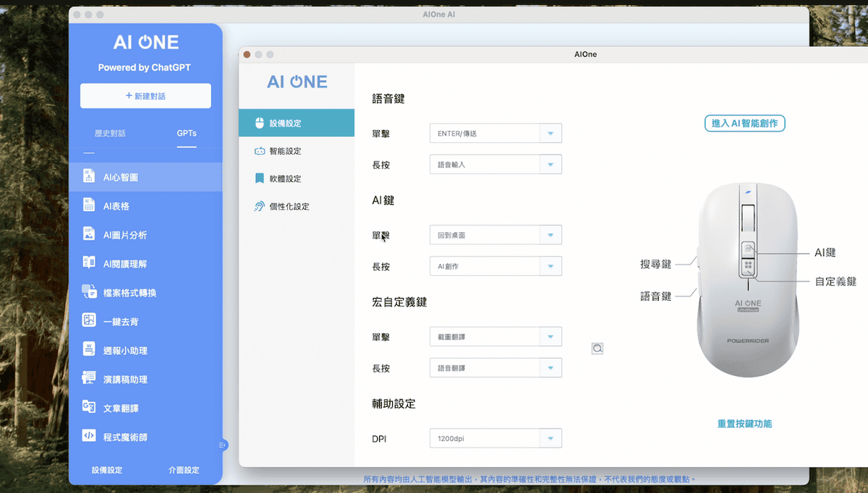The width and height of the screenshot is (868, 493).
Task: Select 文章翻譯 in GPTs list
Action: pyautogui.click(x=145, y=408)
